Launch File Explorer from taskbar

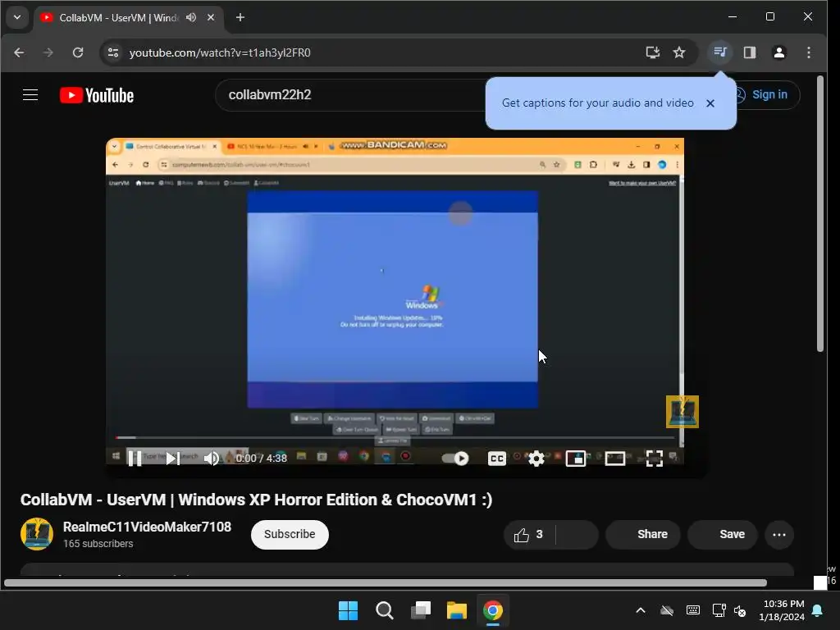click(456, 610)
